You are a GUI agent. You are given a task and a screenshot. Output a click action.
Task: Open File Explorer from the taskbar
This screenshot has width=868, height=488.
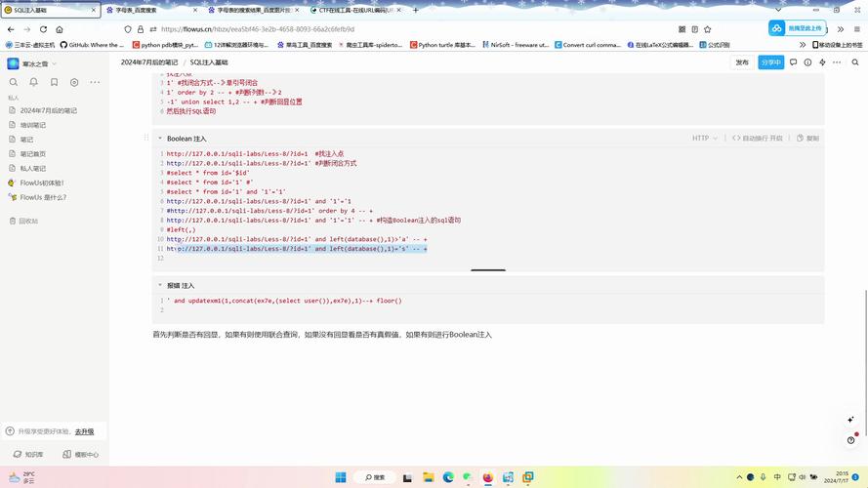(428, 477)
